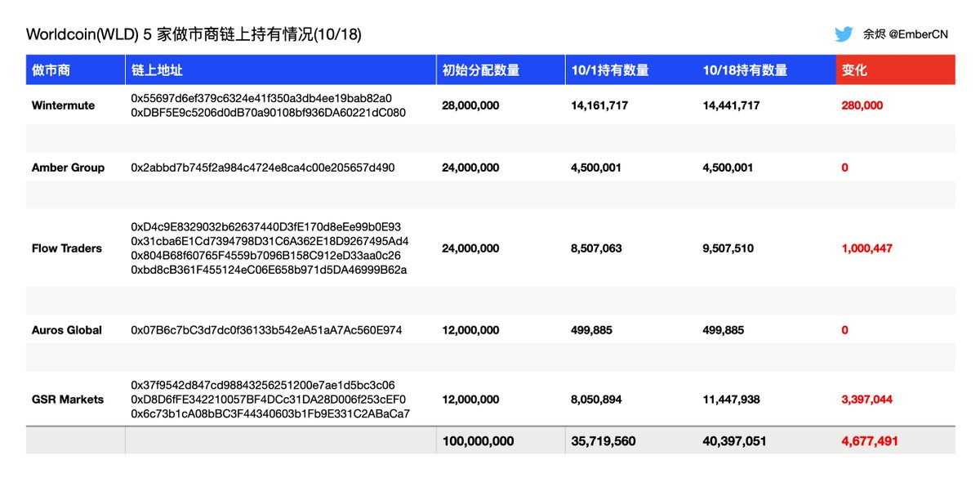Viewport: 980px width, 478px height.
Task: Click Wintermute 10/18 holding 14,441,717
Action: click(731, 105)
